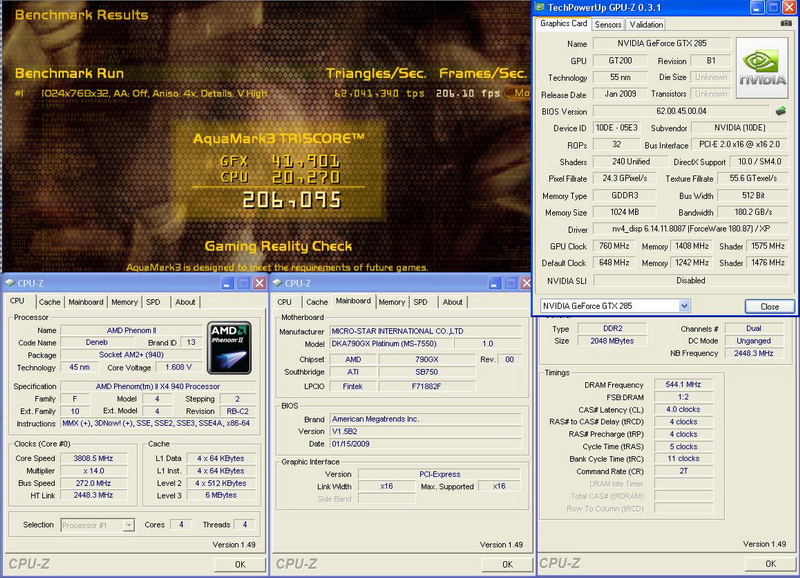Switch to the Sensors tab in GPU-Z

pyautogui.click(x=608, y=24)
